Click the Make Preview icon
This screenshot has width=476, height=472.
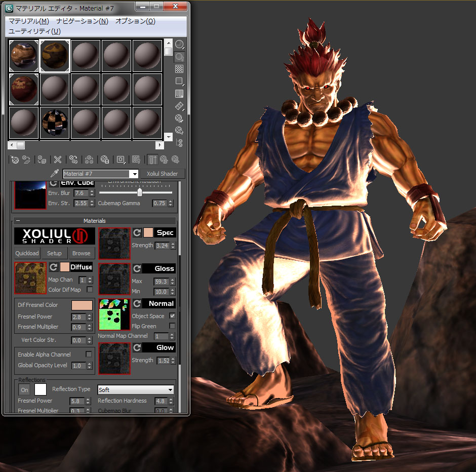tap(179, 106)
